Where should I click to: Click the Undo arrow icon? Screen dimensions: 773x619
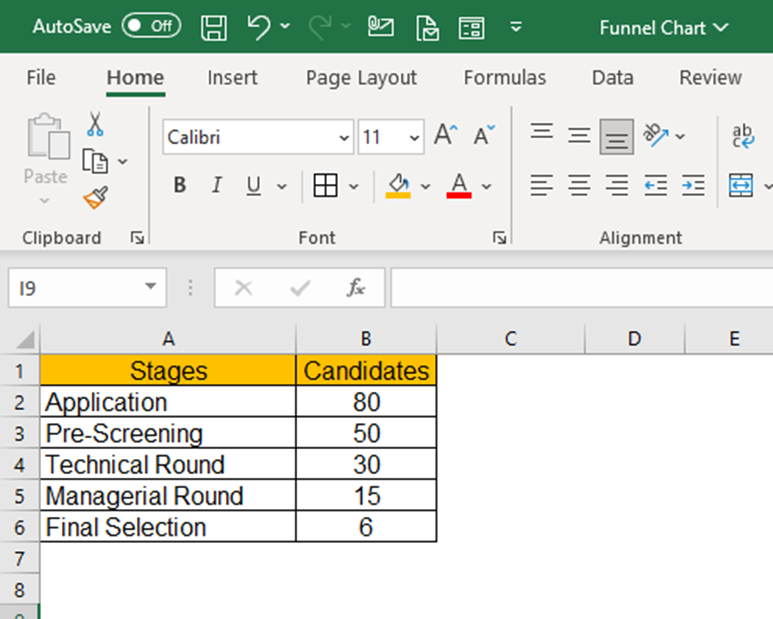pyautogui.click(x=259, y=27)
